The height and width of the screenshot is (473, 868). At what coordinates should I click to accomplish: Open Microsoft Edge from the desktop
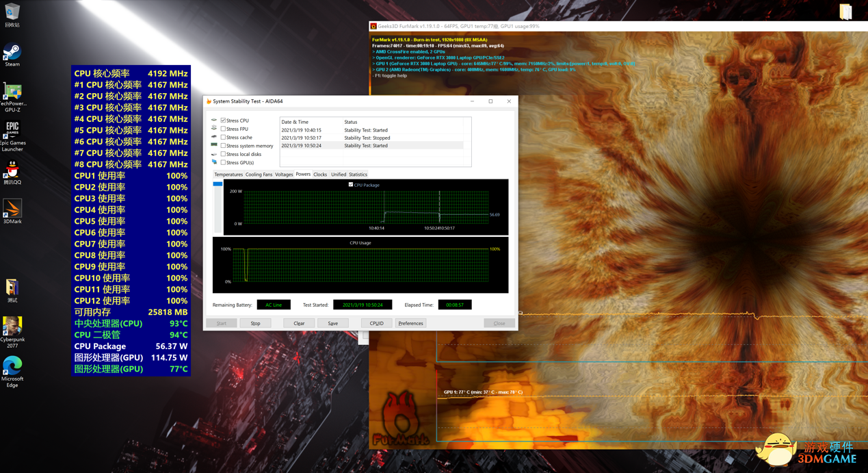(12, 372)
